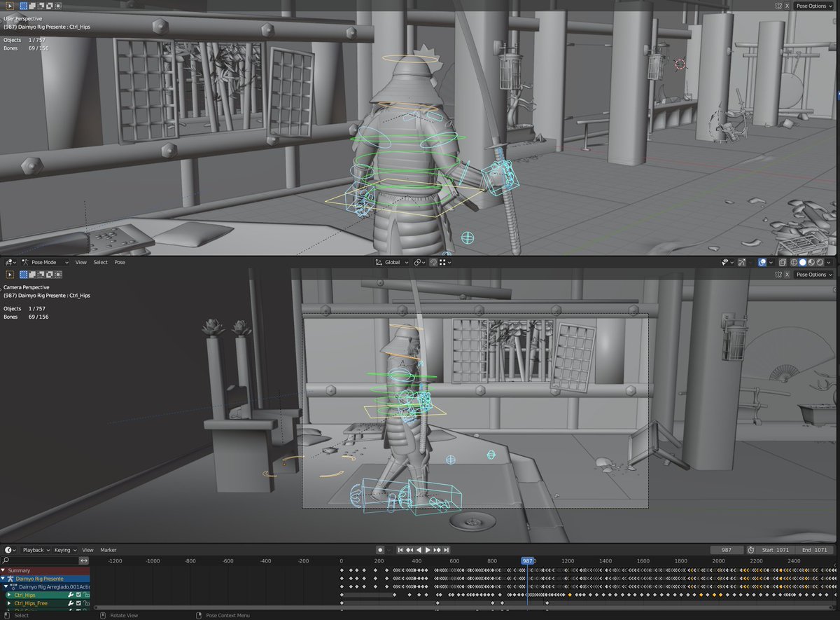Choose the 'extend selection' mode in lower viewport
Image resolution: width=840 pixels, height=620 pixels.
click(32, 274)
